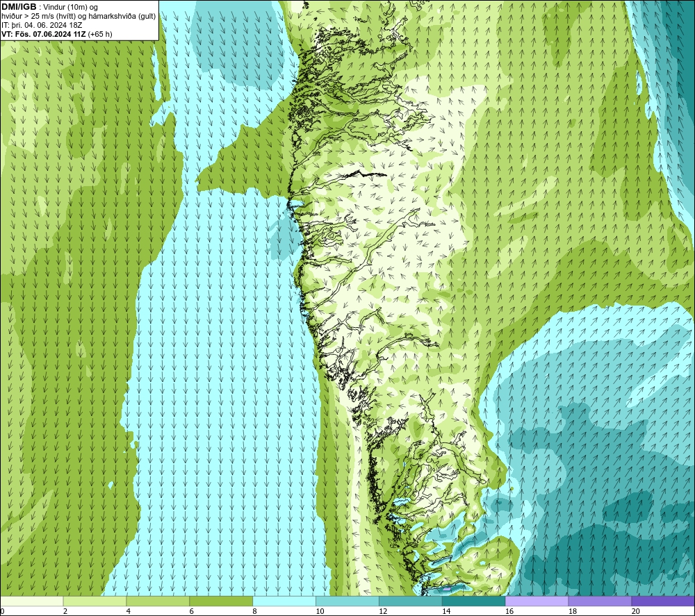
Task: Click the legend tick label '8'
Action: pyautogui.click(x=255, y=611)
